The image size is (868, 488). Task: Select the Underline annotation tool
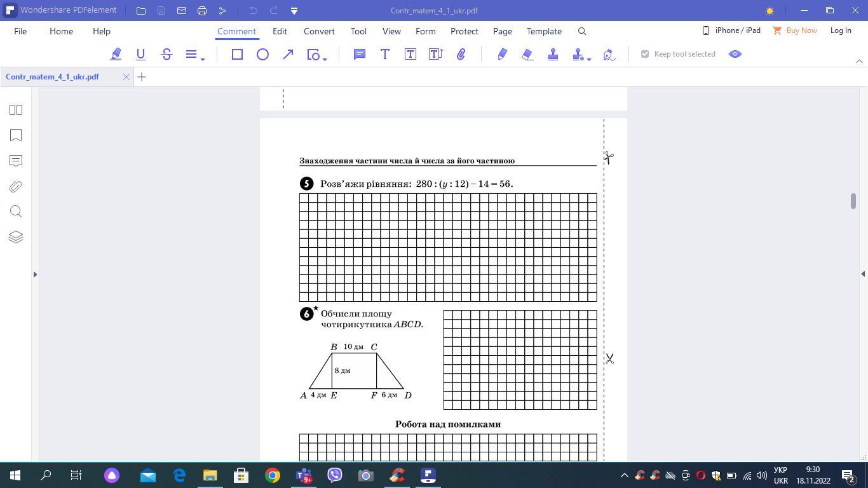tap(141, 55)
